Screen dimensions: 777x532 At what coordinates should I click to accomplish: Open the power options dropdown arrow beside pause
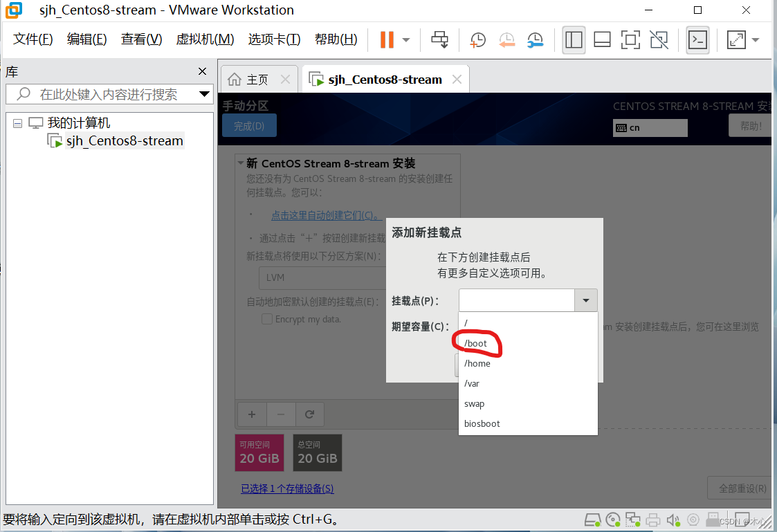[x=406, y=40]
